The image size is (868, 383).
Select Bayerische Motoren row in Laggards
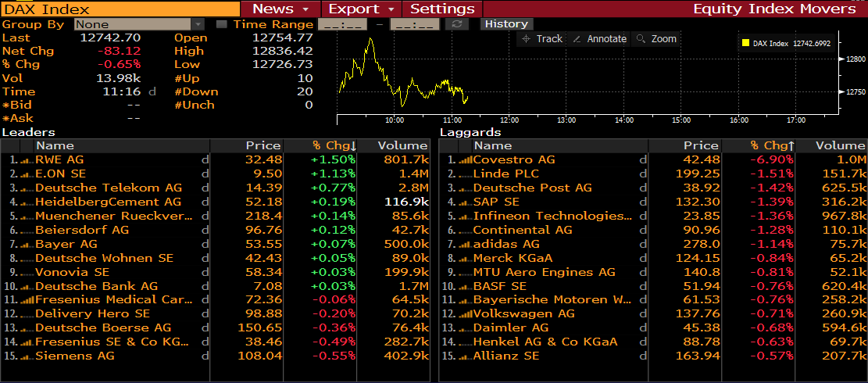pos(653,300)
